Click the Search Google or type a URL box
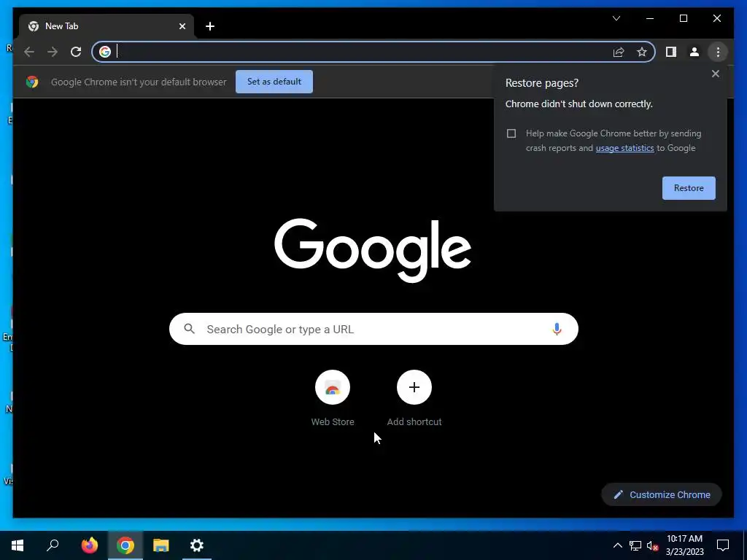The image size is (747, 560). [373, 329]
